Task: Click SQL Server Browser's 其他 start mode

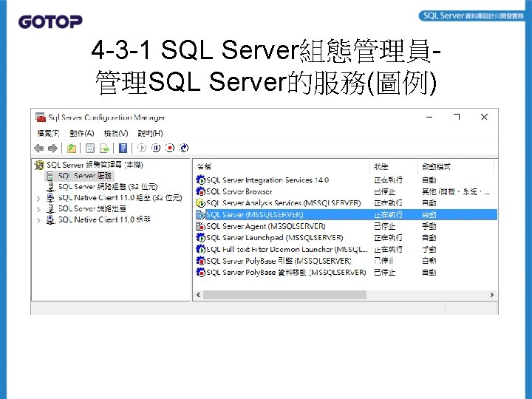Action: (x=456, y=191)
